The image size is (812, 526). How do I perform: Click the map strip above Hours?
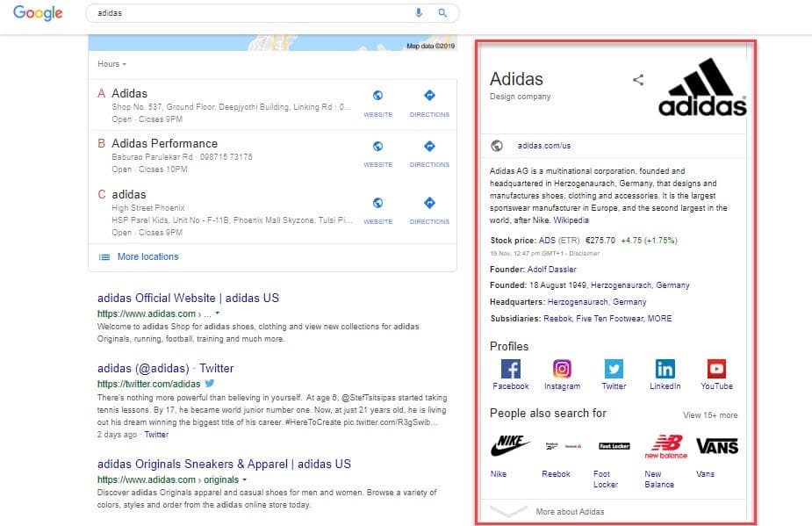coord(272,42)
